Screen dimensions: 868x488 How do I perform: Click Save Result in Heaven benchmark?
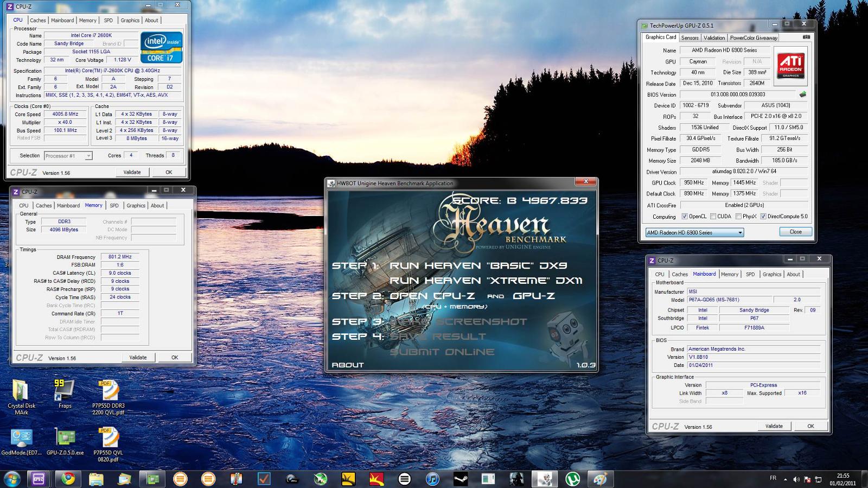coord(438,337)
